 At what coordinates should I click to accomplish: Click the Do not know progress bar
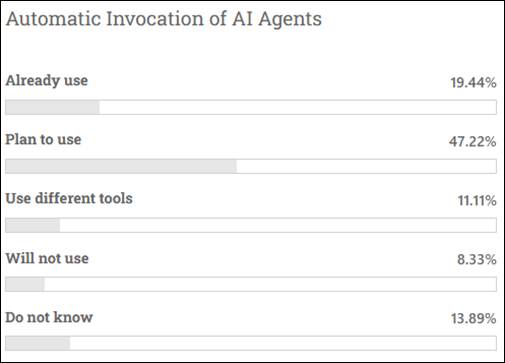(x=251, y=343)
